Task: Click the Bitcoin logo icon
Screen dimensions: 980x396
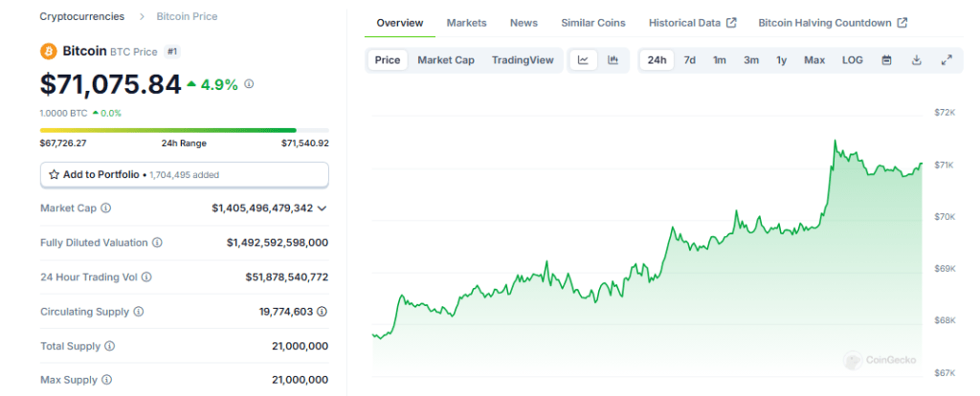Action: coord(48,51)
